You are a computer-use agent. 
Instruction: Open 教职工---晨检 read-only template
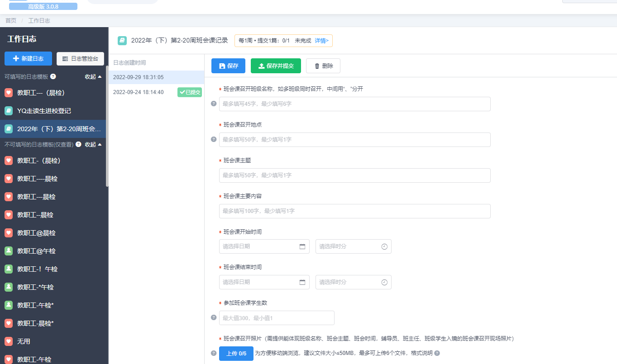point(53,197)
